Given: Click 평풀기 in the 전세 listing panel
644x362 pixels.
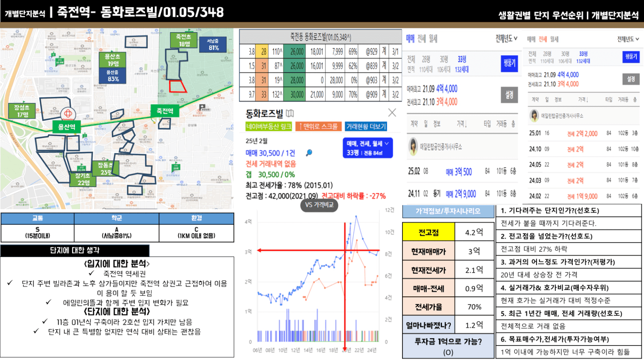Looking at the screenshot, I should pyautogui.click(x=630, y=57).
